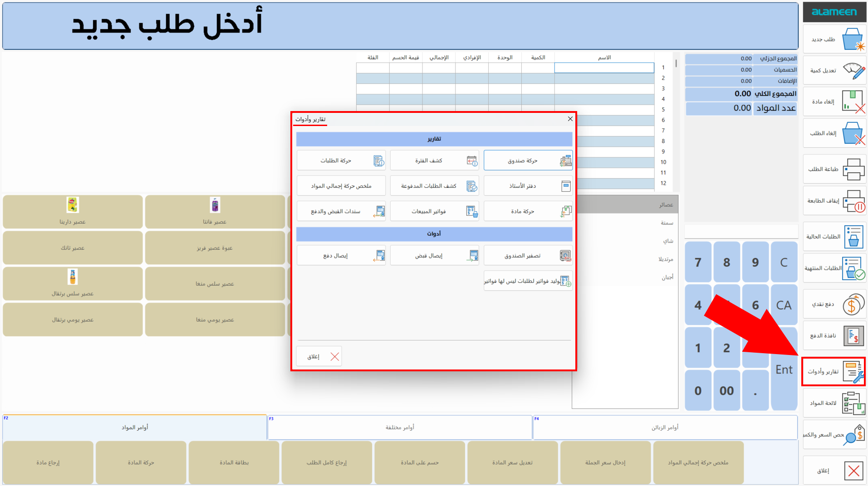Close the dialog using the إغلاق button
Image resolution: width=868 pixels, height=486 pixels.
pyautogui.click(x=319, y=356)
